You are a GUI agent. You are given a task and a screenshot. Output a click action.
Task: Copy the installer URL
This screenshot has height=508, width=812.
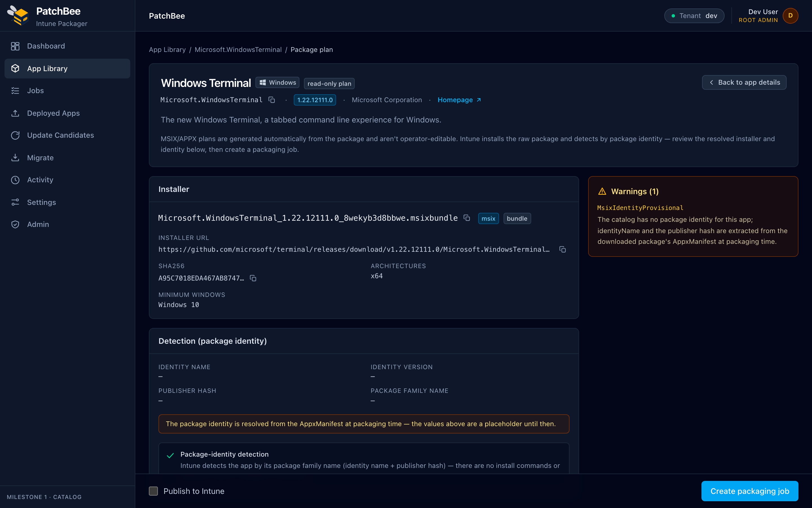[562, 249]
